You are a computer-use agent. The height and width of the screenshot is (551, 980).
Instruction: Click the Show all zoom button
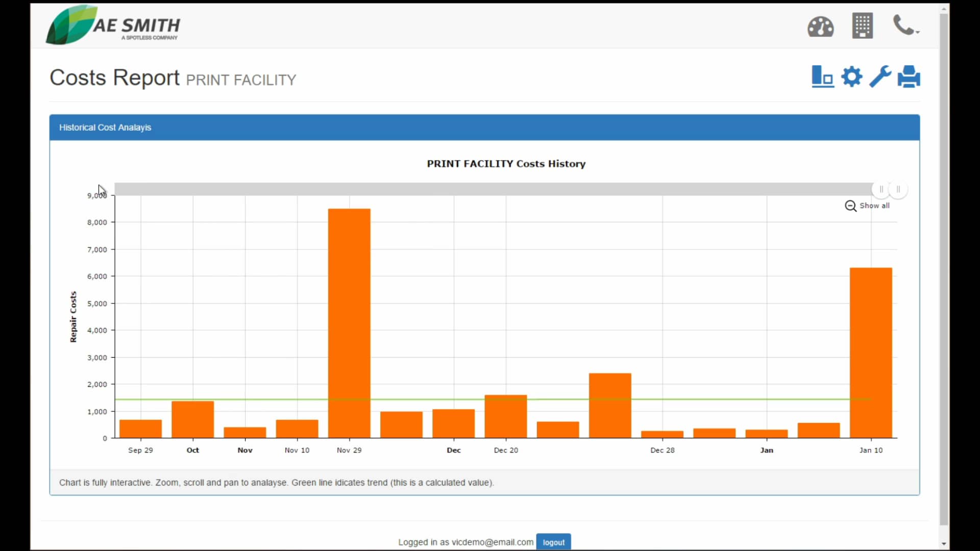874,206
